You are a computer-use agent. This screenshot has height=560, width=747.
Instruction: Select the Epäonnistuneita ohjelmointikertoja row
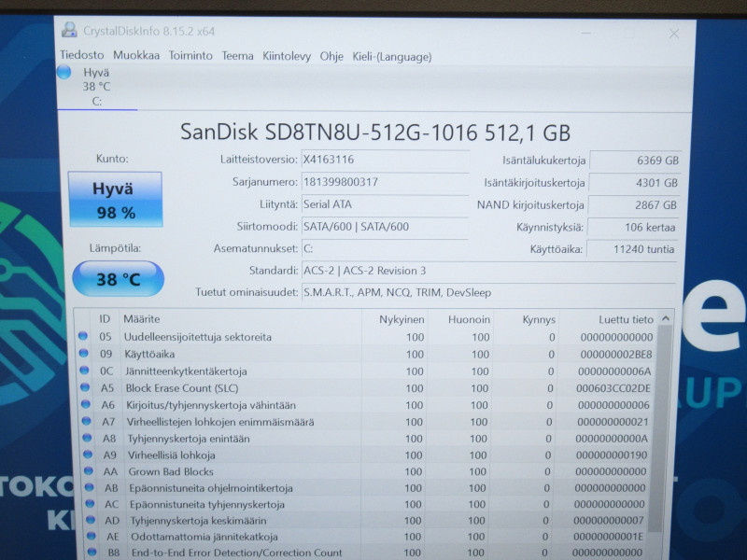366,488
